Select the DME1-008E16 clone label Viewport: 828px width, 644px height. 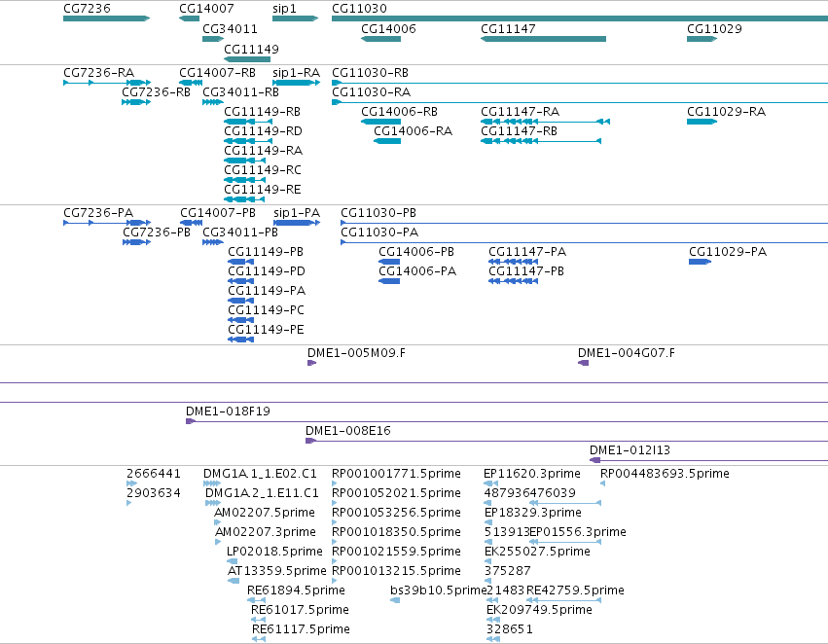[348, 431]
